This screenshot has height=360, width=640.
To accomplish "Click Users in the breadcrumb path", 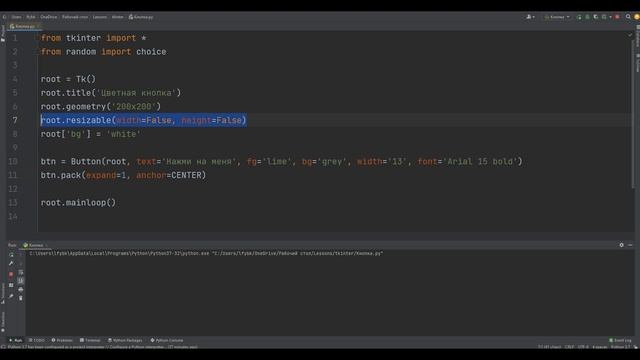I will click(x=16, y=17).
